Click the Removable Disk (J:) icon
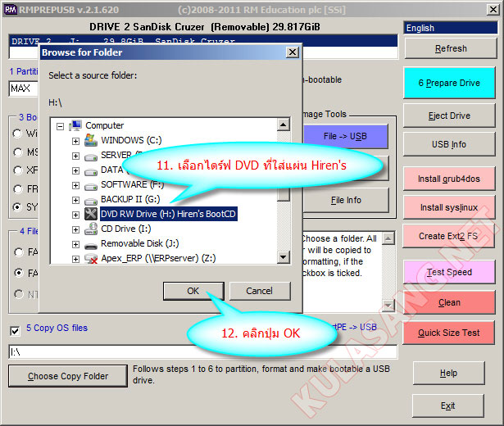Screen dimensions: 504x426 [x=91, y=247]
